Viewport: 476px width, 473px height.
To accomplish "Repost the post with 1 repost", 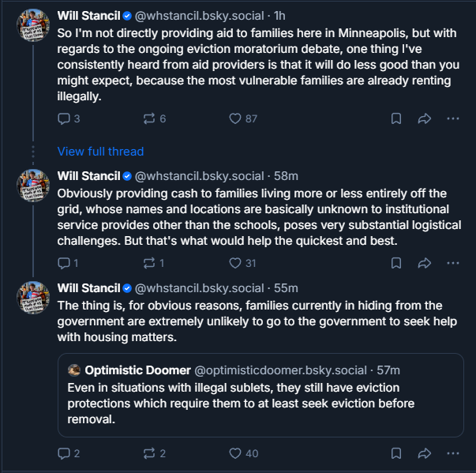I will point(154,263).
